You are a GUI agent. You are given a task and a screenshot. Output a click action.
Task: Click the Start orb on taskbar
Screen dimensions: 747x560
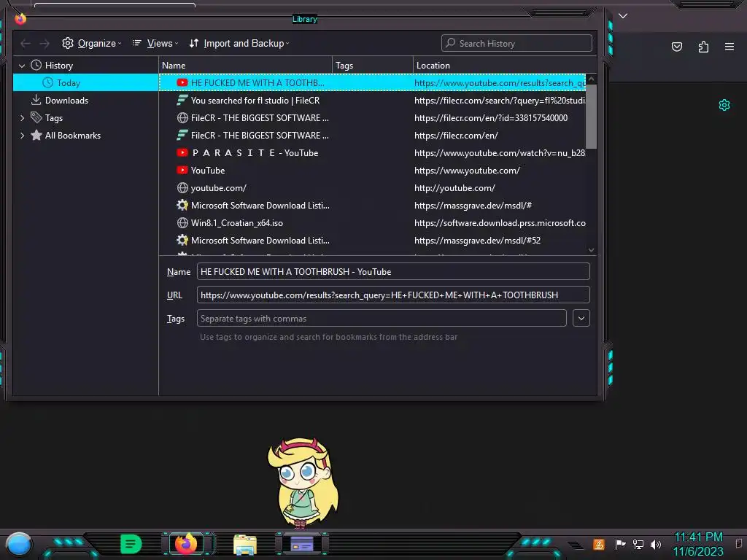[x=19, y=544]
